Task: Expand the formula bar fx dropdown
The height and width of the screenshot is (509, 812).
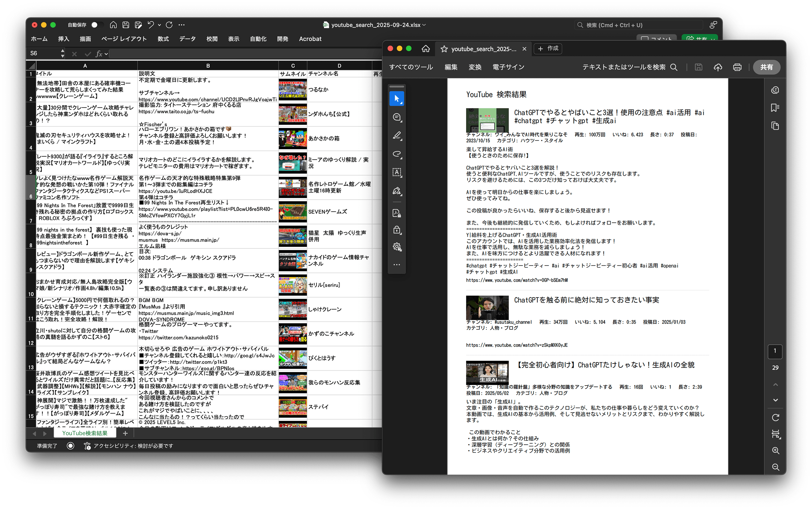Action: tap(106, 54)
